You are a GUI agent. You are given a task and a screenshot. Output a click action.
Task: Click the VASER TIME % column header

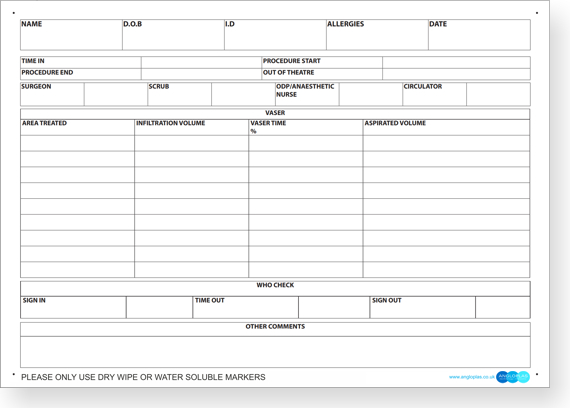[x=306, y=127]
